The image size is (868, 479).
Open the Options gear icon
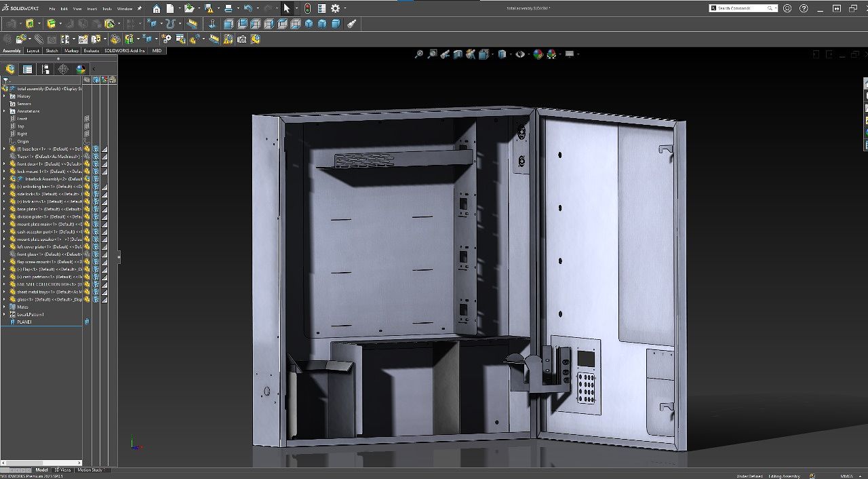pos(335,9)
